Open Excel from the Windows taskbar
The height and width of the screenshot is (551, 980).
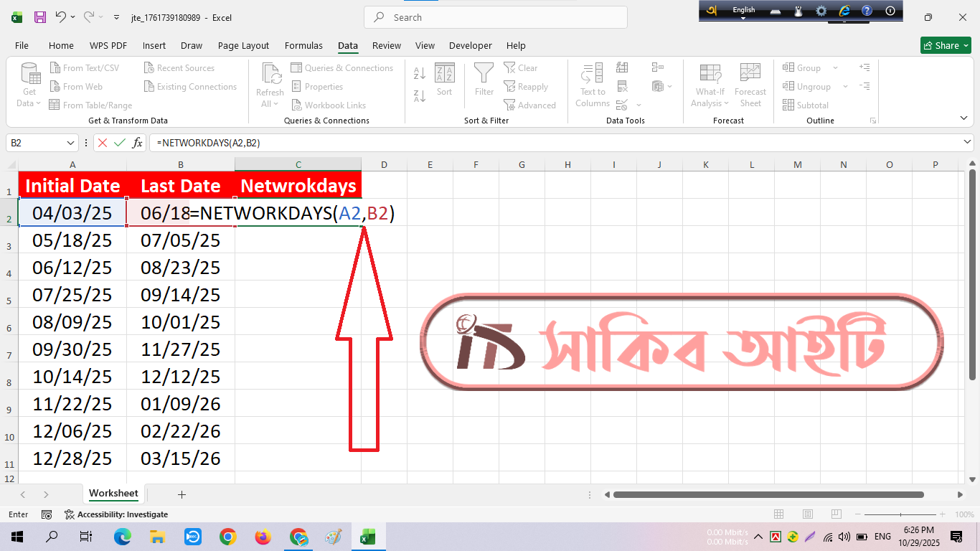click(x=367, y=537)
